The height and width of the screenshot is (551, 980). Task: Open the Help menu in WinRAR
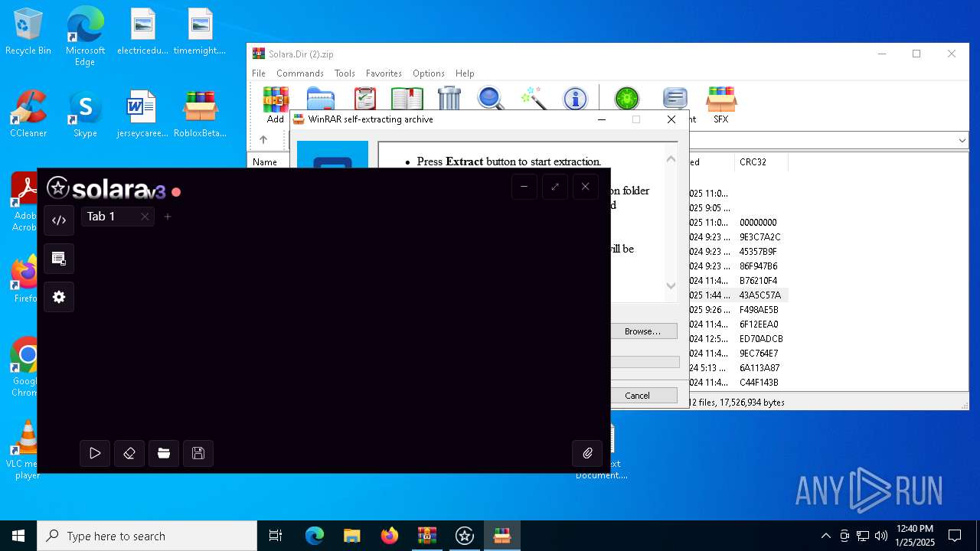tap(465, 73)
